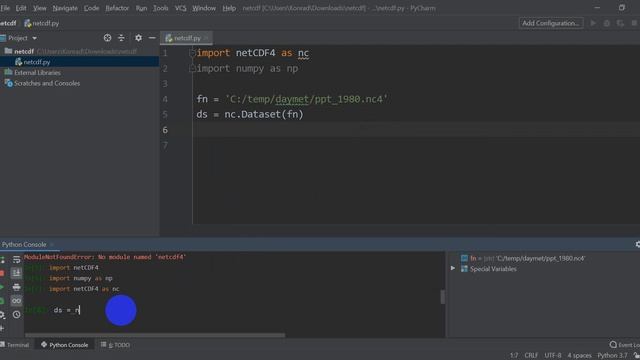The image size is (640, 360).
Task: Close the netcdf.py editor tab
Action: tap(206, 38)
